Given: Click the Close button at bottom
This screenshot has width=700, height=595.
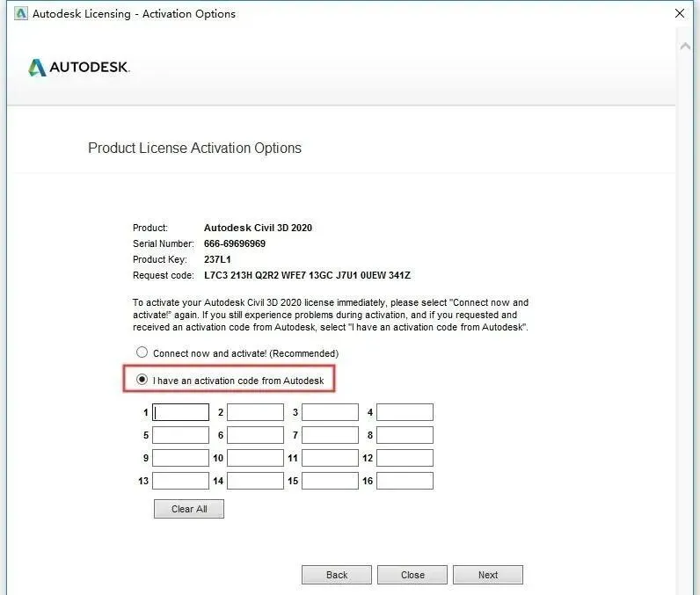Looking at the screenshot, I should point(412,575).
